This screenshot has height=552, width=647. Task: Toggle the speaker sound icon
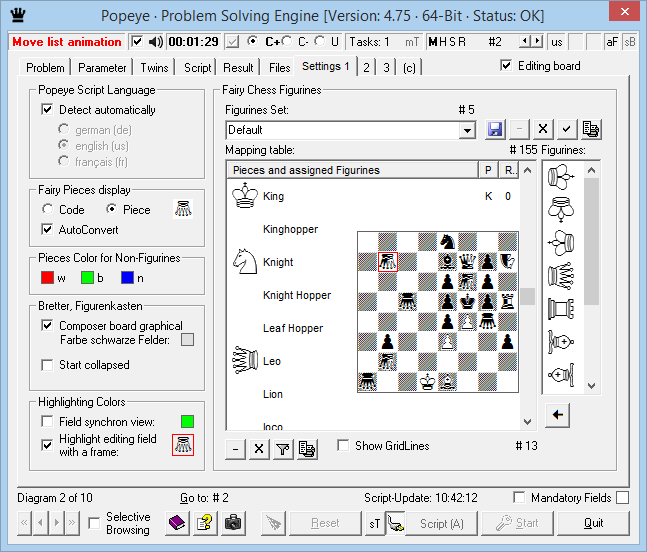click(x=156, y=42)
